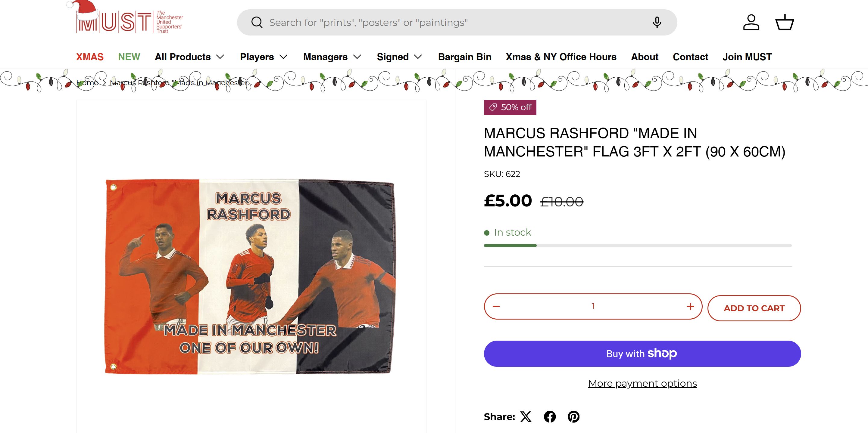Activate voice search microphone icon
Image resolution: width=868 pixels, height=433 pixels.
(x=657, y=23)
